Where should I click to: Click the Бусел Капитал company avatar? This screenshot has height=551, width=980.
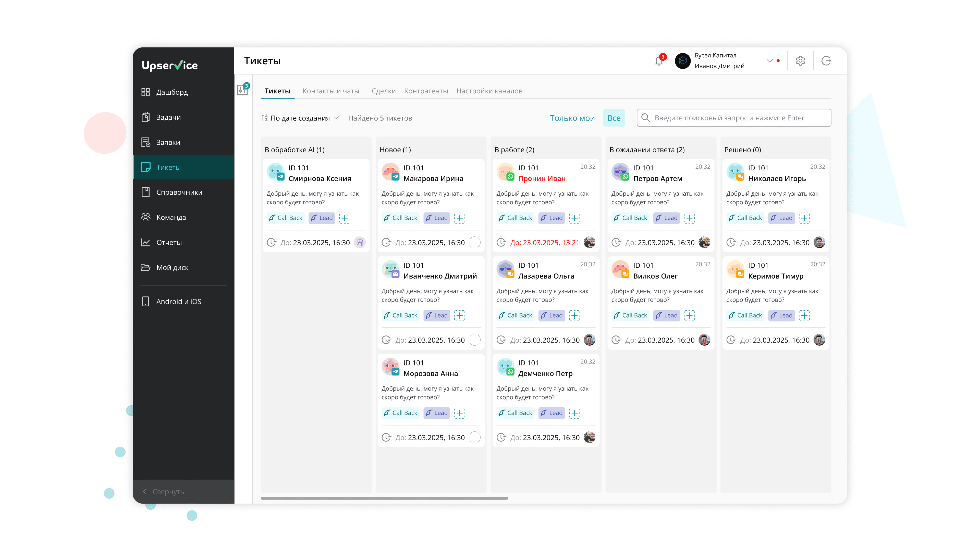pos(682,61)
